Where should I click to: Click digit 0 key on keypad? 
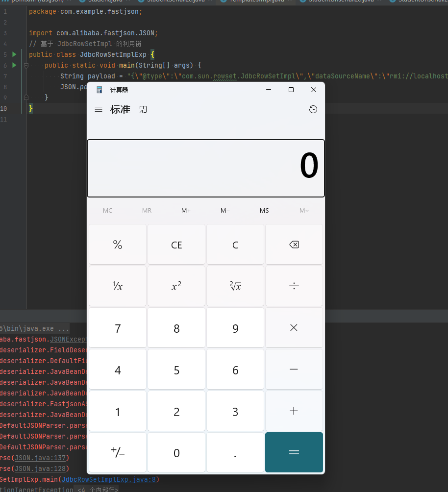(176, 452)
